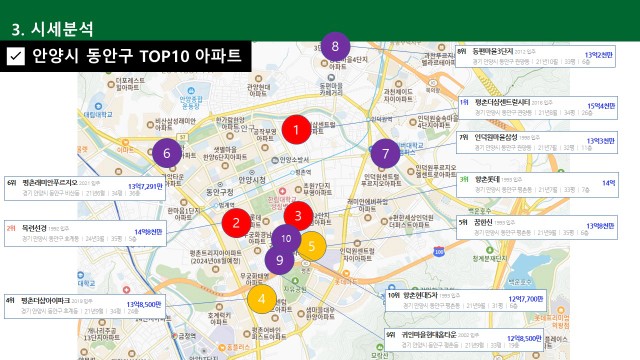Click the 홈플러스 orange store icon
Image resolution: width=640 pixels, height=360 pixels.
tap(222, 348)
